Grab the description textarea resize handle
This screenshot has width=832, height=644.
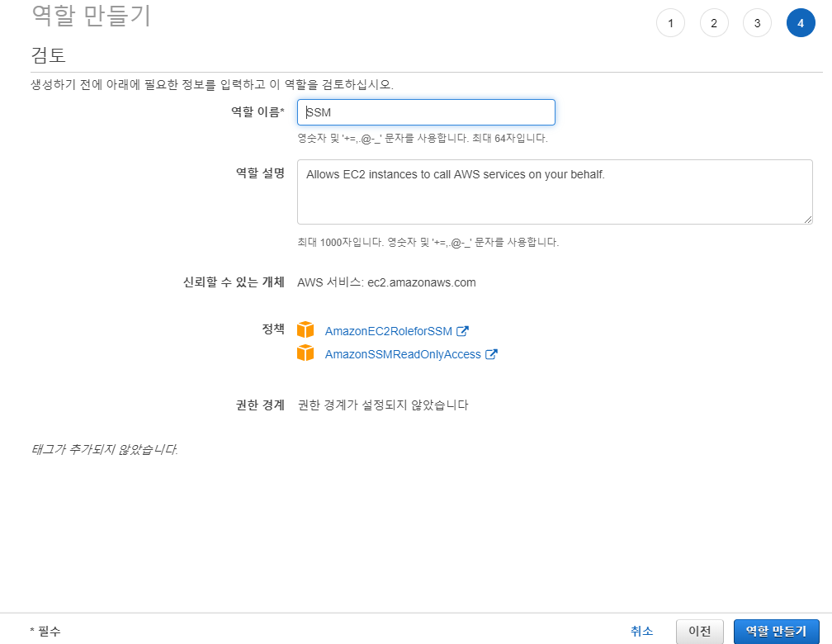pyautogui.click(x=807, y=220)
